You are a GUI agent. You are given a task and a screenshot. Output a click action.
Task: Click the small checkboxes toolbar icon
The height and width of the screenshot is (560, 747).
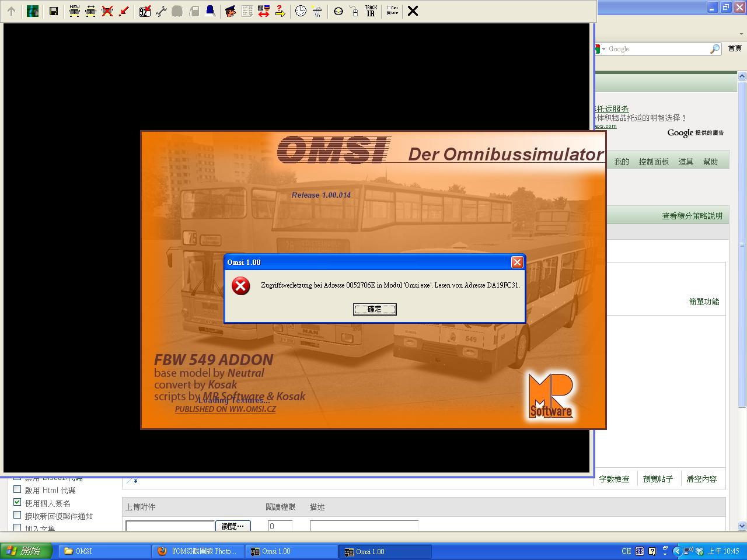coord(392,11)
